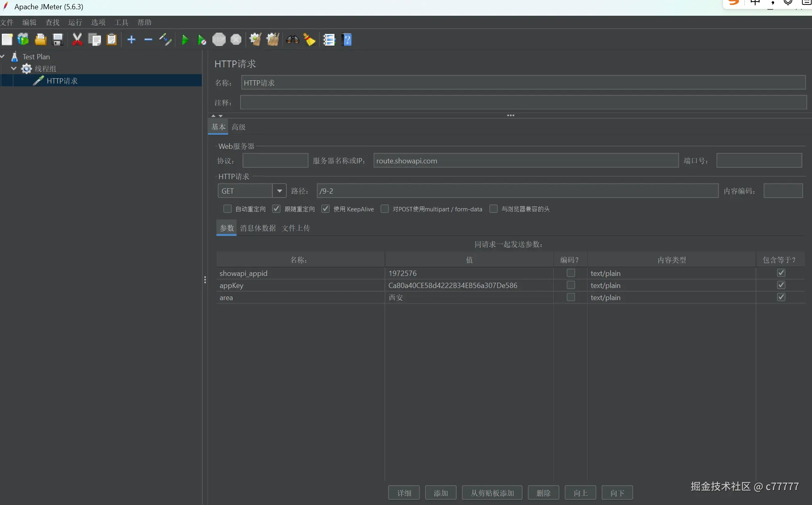The height and width of the screenshot is (505, 812).
Task: Click the 路径 input field
Action: click(x=517, y=191)
